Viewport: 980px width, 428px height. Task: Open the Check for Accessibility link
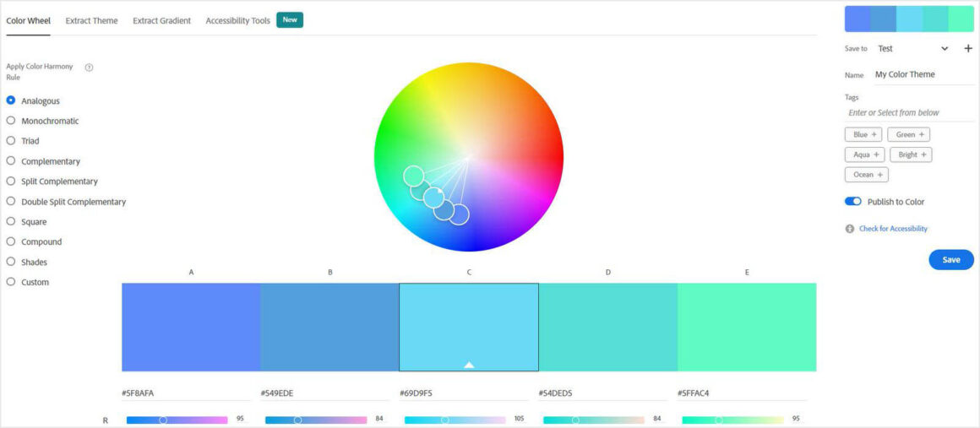893,229
